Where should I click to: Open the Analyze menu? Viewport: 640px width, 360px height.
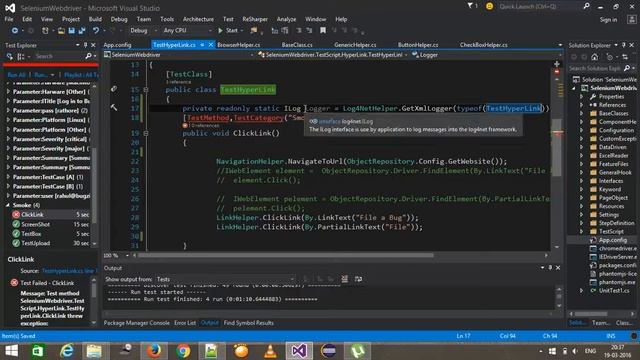point(286,19)
